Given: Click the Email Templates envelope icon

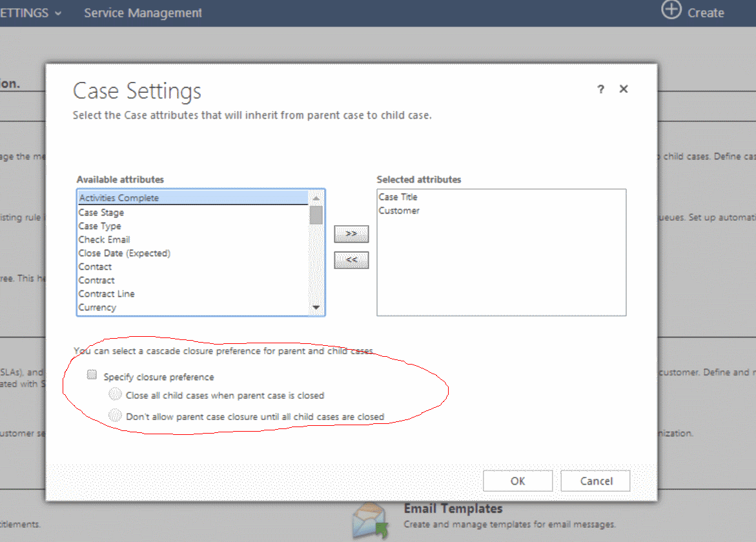Looking at the screenshot, I should point(371,521).
